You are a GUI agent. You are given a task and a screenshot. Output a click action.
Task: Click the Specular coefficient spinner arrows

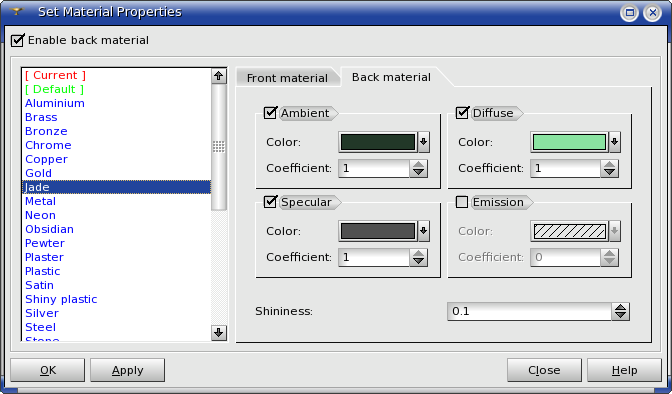418,257
